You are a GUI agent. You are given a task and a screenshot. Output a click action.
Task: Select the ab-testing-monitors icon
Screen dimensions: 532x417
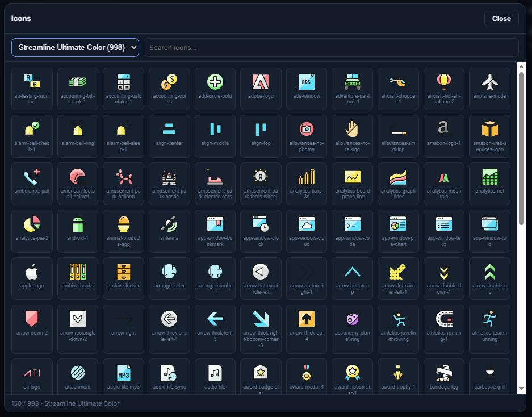point(32,89)
